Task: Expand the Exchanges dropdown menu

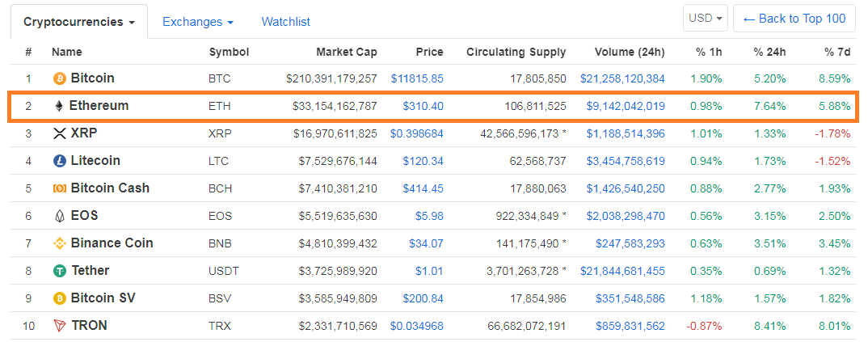Action: [x=197, y=22]
